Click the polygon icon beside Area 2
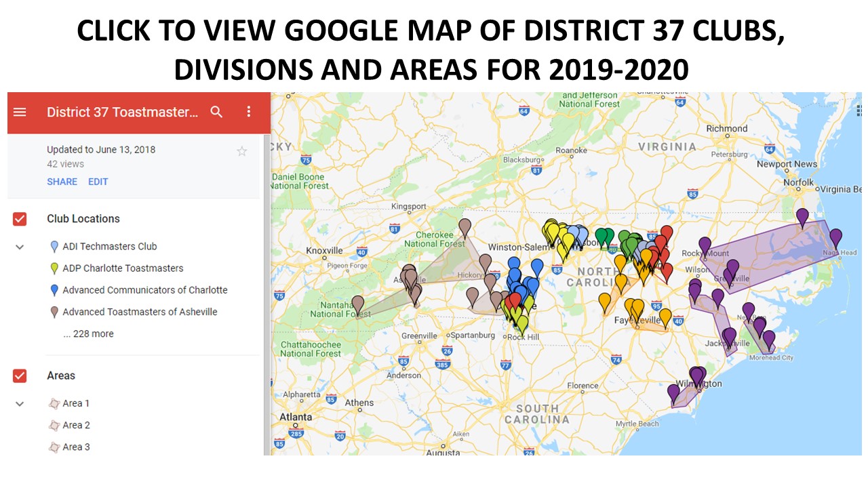The height and width of the screenshot is (488, 868). [54, 425]
